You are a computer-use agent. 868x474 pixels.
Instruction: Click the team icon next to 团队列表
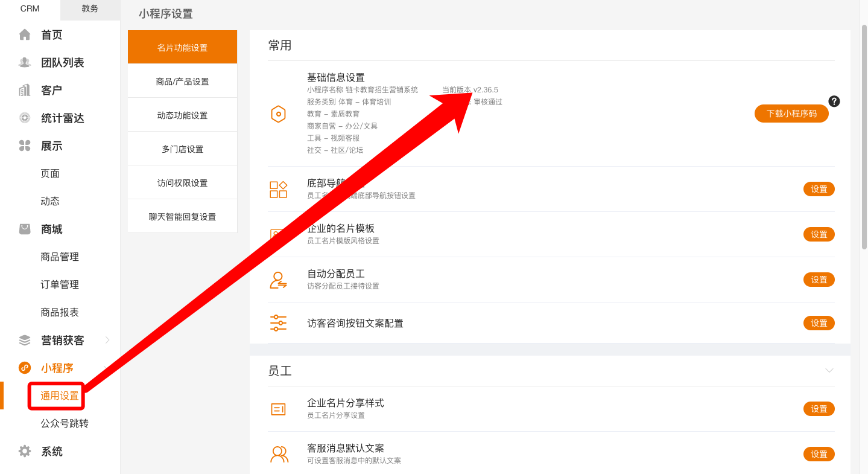point(25,63)
